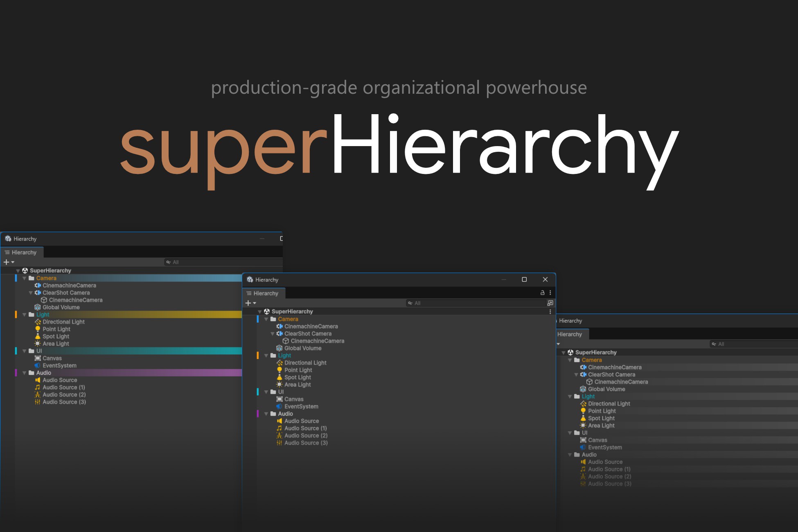This screenshot has height=532, width=798.
Task: Open SuperHierarchy scene row options menu, middle window
Action: 550,312
